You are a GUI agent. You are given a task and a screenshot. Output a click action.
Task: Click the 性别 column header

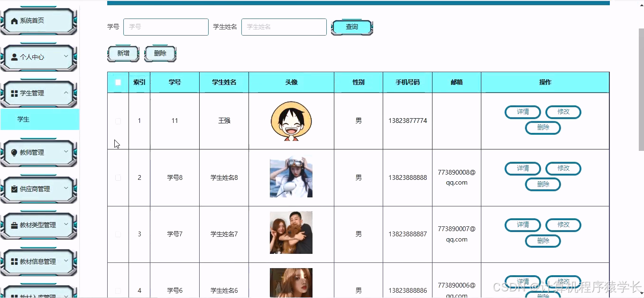click(359, 82)
